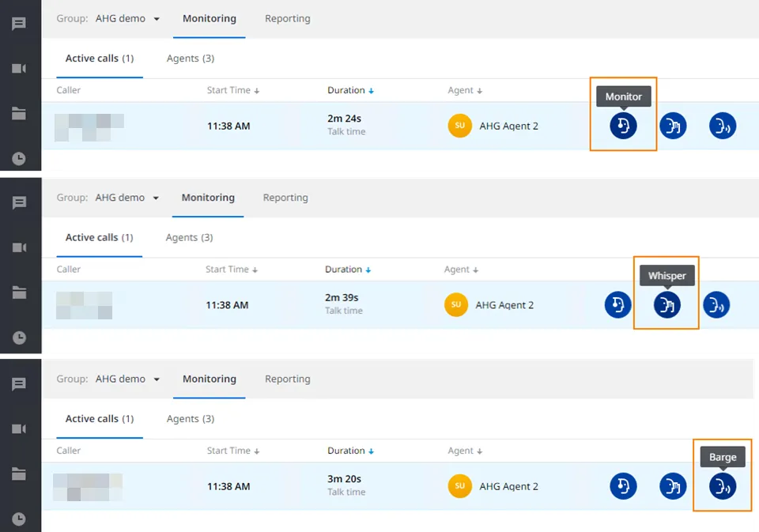Click 11:38 AM start time on 2m 39s call
This screenshot has height=532, width=759.
pyautogui.click(x=227, y=305)
